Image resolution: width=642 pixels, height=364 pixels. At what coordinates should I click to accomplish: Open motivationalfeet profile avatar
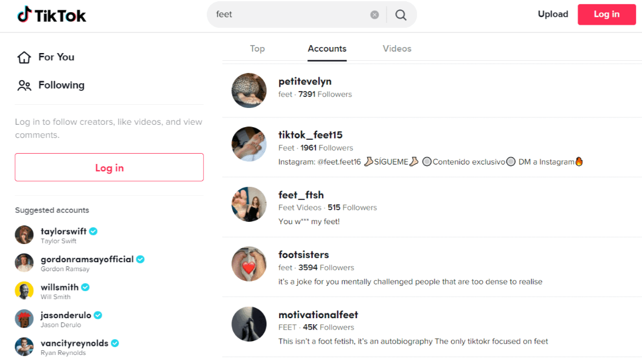249,324
